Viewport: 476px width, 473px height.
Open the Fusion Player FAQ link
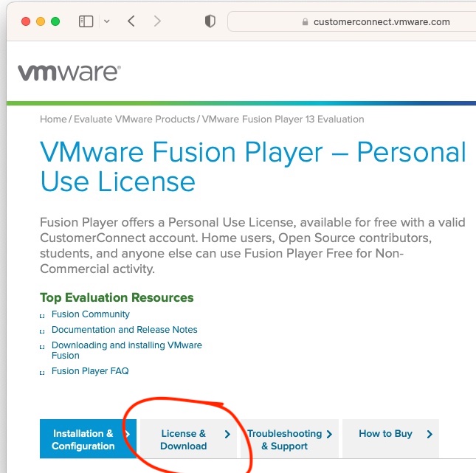click(90, 371)
